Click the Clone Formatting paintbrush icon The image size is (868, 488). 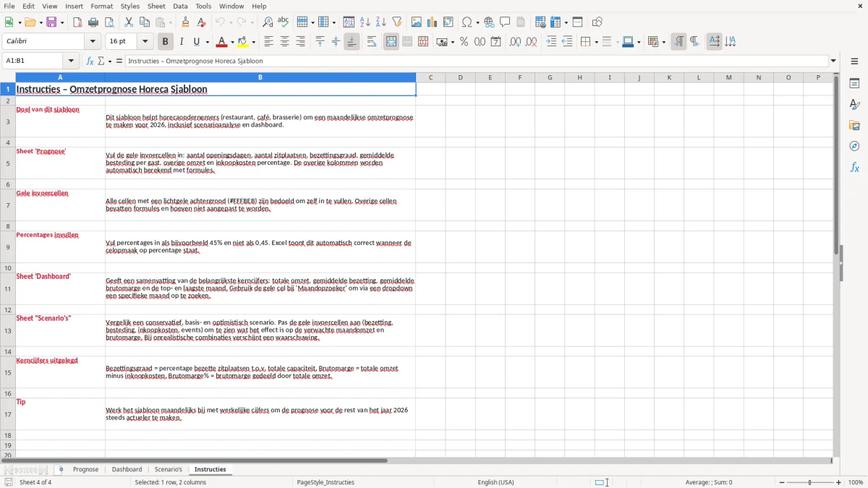[186, 22]
